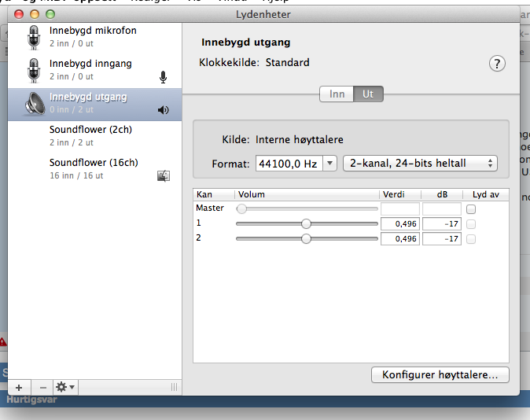
Task: Click the Verdi column header
Action: tap(400, 194)
